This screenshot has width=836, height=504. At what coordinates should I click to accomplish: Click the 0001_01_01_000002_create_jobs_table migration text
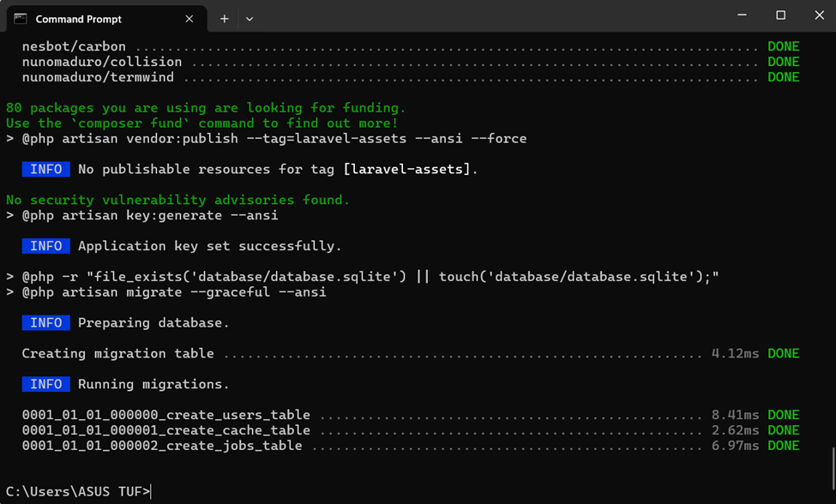[x=162, y=446]
